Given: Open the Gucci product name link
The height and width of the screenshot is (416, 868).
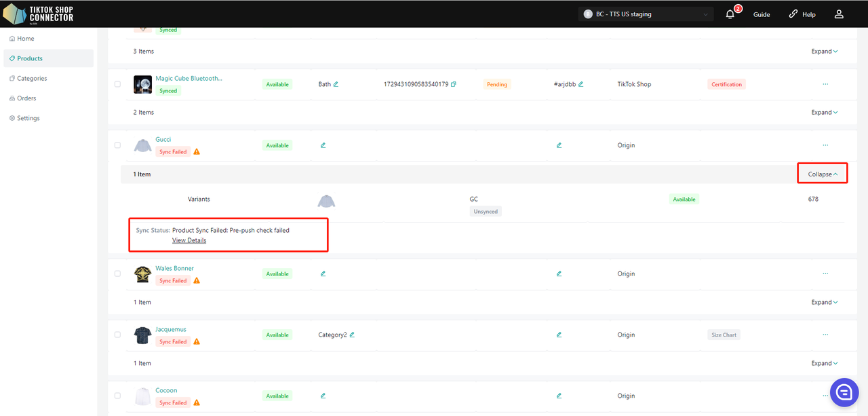Looking at the screenshot, I should pyautogui.click(x=163, y=139).
